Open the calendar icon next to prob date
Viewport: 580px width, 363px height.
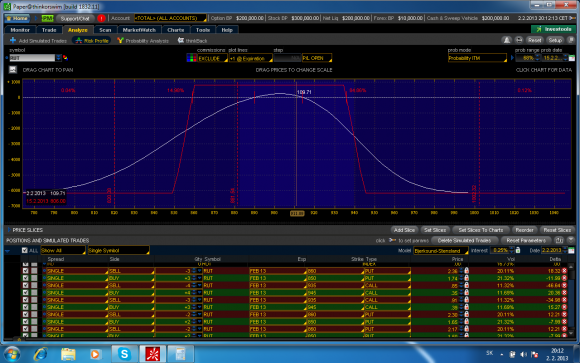pyautogui.click(x=572, y=58)
